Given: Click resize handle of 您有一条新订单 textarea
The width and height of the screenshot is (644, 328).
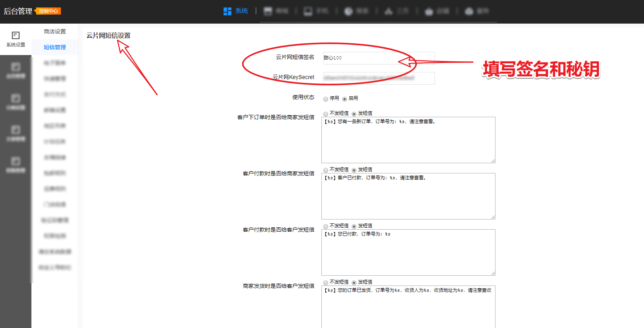Looking at the screenshot, I should click(493, 161).
